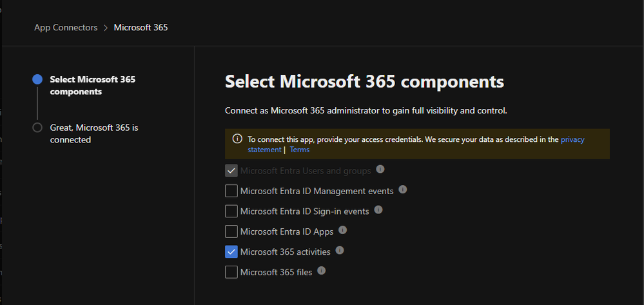Tick the Microsoft Entra ID Apps checkbox
The image size is (644, 305).
point(231,231)
